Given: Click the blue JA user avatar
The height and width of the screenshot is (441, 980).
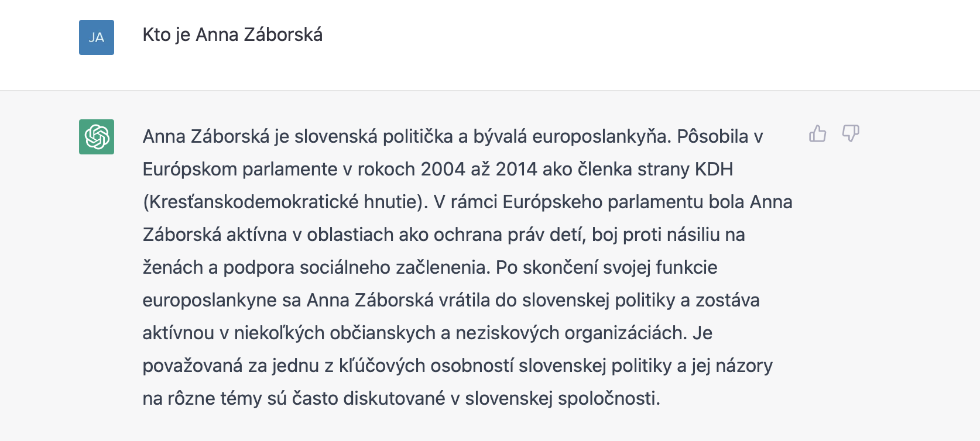Looking at the screenshot, I should 97,37.
